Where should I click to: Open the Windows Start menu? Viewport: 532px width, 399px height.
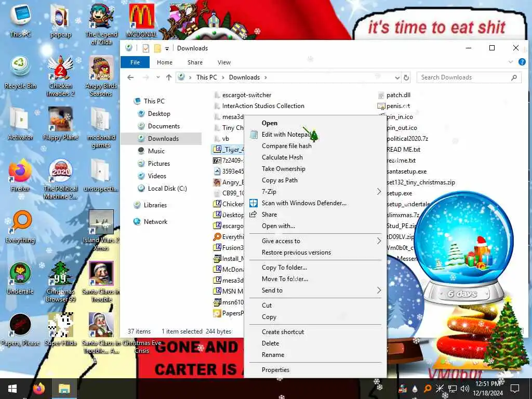[x=12, y=389]
